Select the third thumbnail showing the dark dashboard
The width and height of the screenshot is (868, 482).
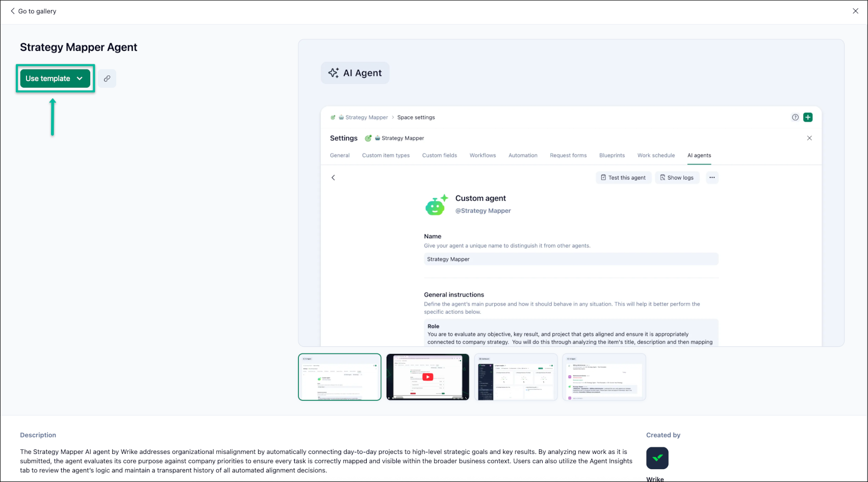(516, 377)
